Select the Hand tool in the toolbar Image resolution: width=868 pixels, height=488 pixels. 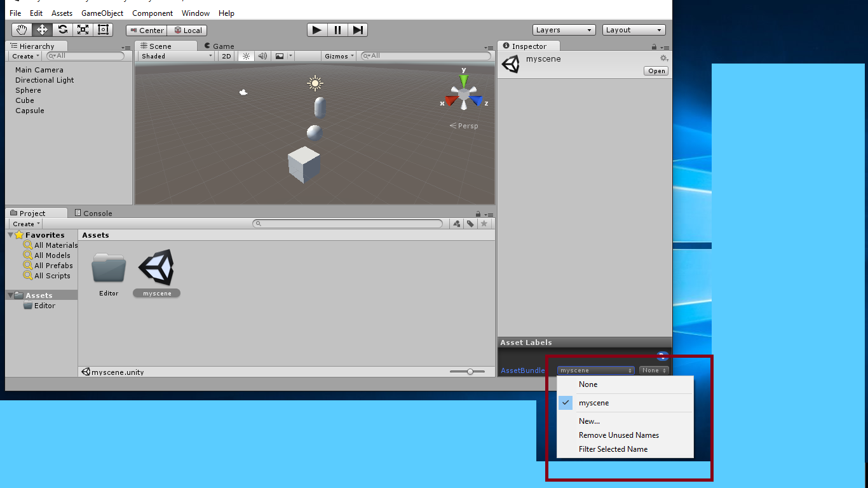click(x=21, y=29)
